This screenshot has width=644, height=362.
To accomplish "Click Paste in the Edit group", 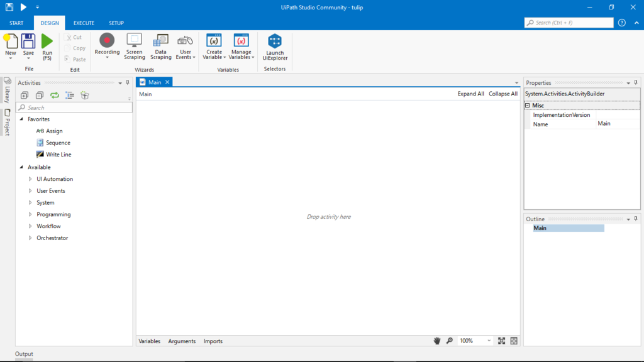I will click(x=75, y=59).
